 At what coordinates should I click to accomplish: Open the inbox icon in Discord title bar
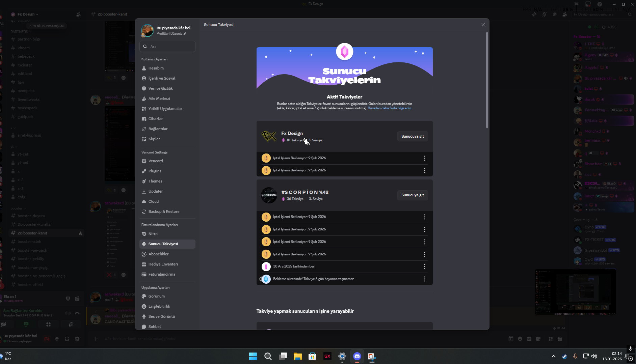[x=588, y=4]
